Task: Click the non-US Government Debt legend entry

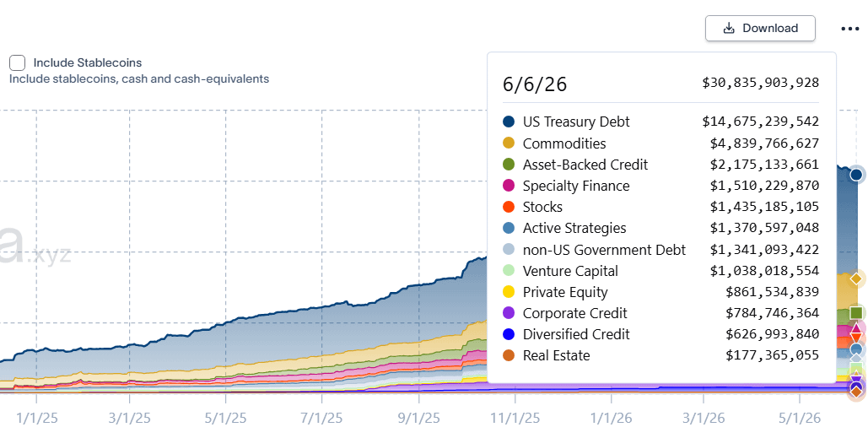Action: pyautogui.click(x=660, y=250)
